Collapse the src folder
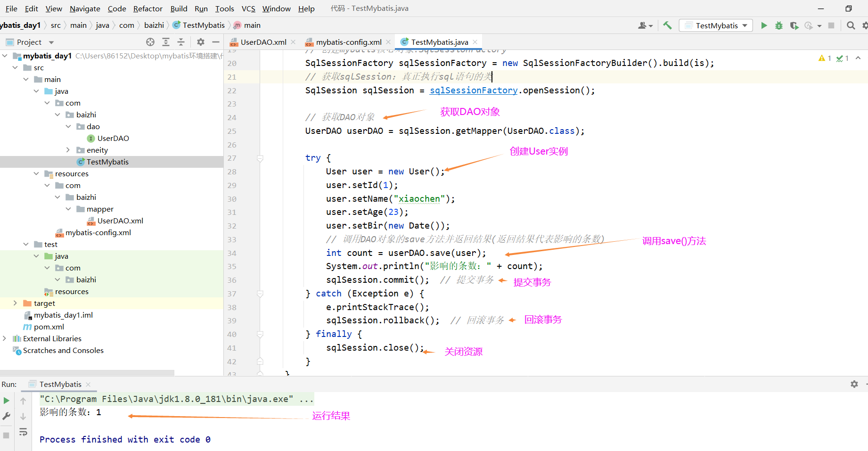 15,67
